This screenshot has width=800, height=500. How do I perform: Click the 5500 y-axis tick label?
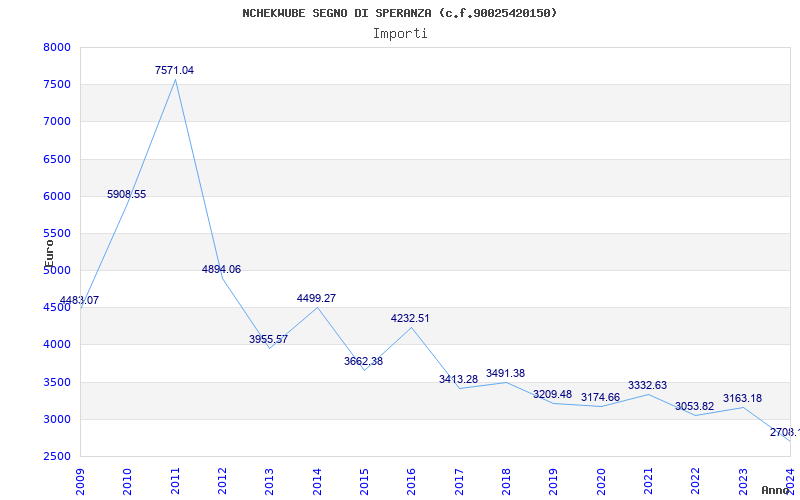coord(57,234)
